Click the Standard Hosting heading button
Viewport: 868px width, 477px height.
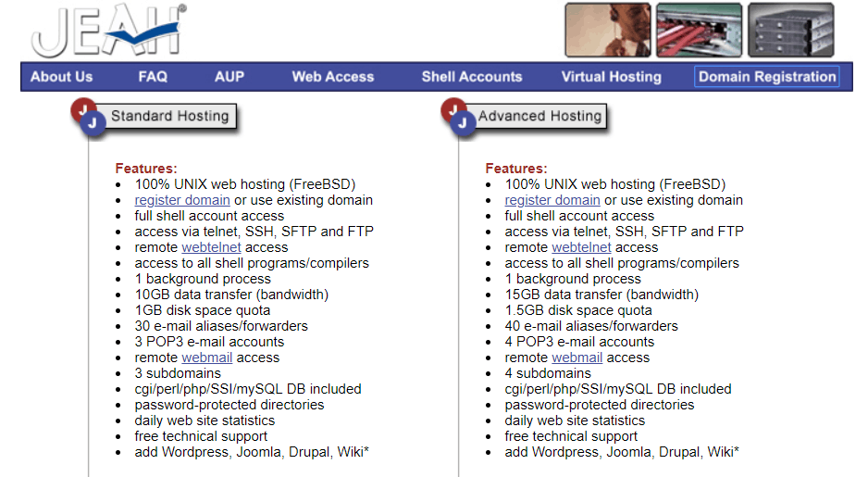tap(169, 116)
